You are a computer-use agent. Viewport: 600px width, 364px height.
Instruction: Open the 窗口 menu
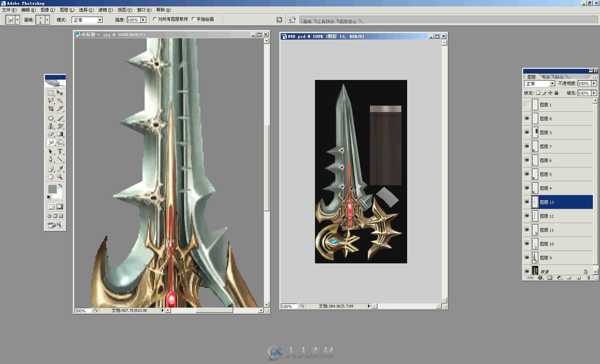click(x=144, y=10)
